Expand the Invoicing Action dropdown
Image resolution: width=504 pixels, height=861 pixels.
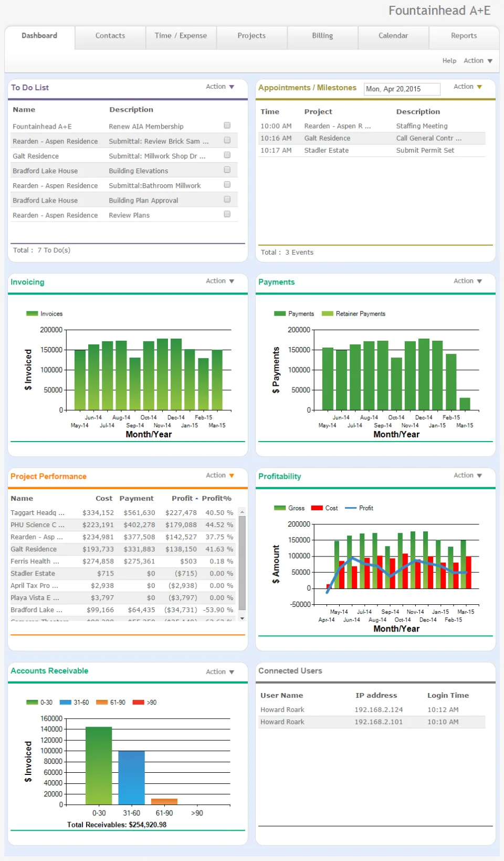(219, 281)
